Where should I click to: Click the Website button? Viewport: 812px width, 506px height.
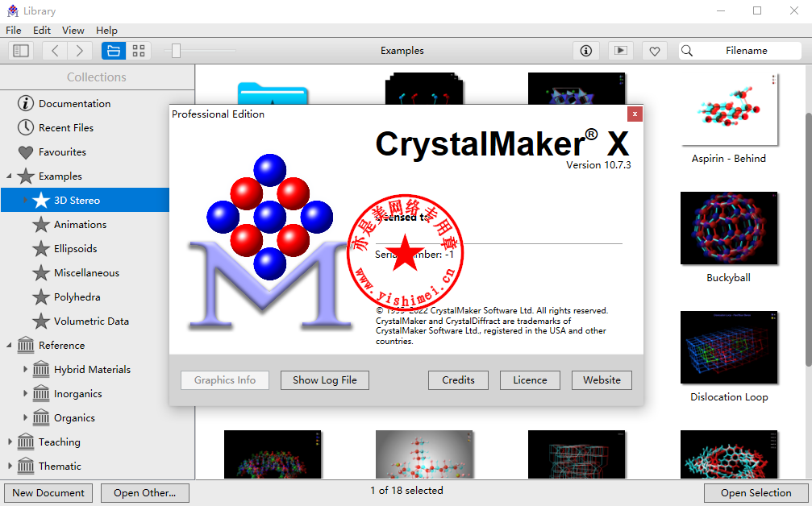pyautogui.click(x=602, y=380)
